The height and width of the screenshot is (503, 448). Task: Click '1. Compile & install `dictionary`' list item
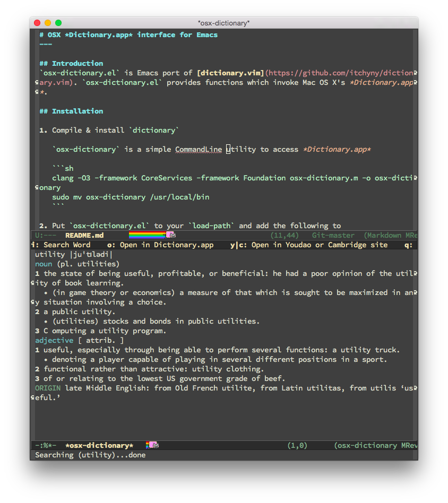click(x=109, y=130)
